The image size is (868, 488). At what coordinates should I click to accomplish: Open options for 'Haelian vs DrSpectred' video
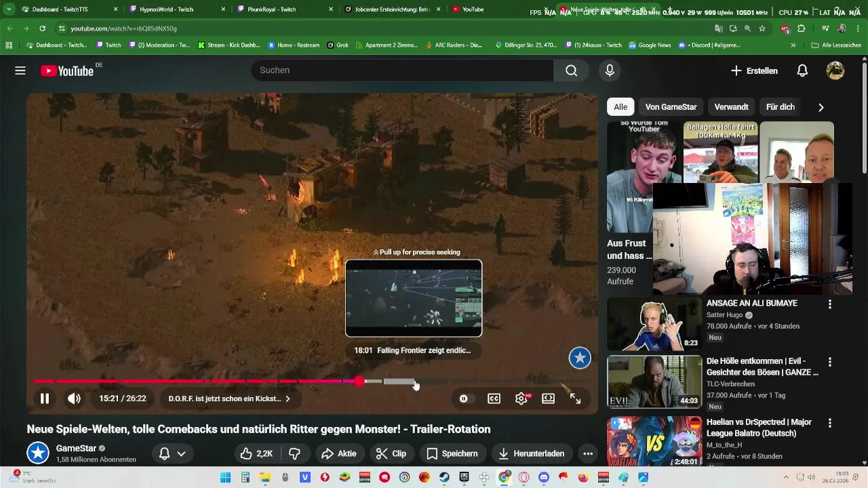tap(829, 423)
